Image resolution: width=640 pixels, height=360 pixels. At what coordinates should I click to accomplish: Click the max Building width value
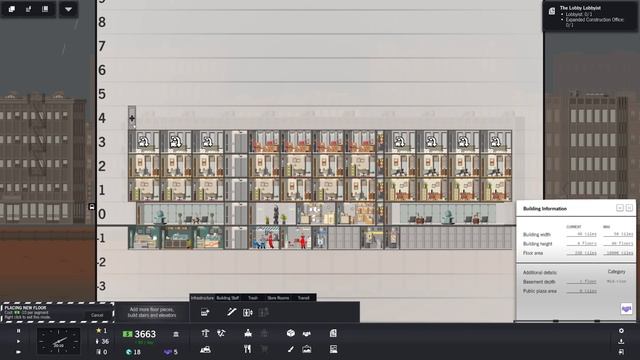tap(618, 234)
